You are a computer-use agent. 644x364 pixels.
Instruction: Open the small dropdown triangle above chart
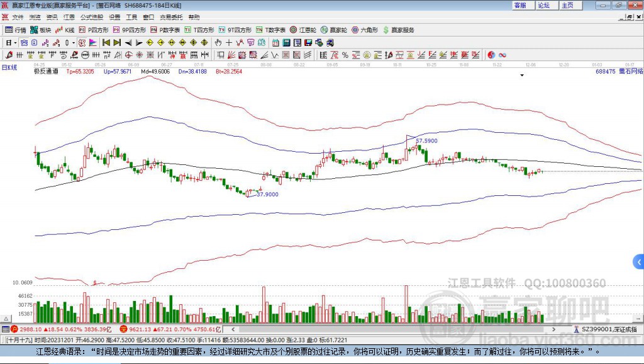point(522,76)
